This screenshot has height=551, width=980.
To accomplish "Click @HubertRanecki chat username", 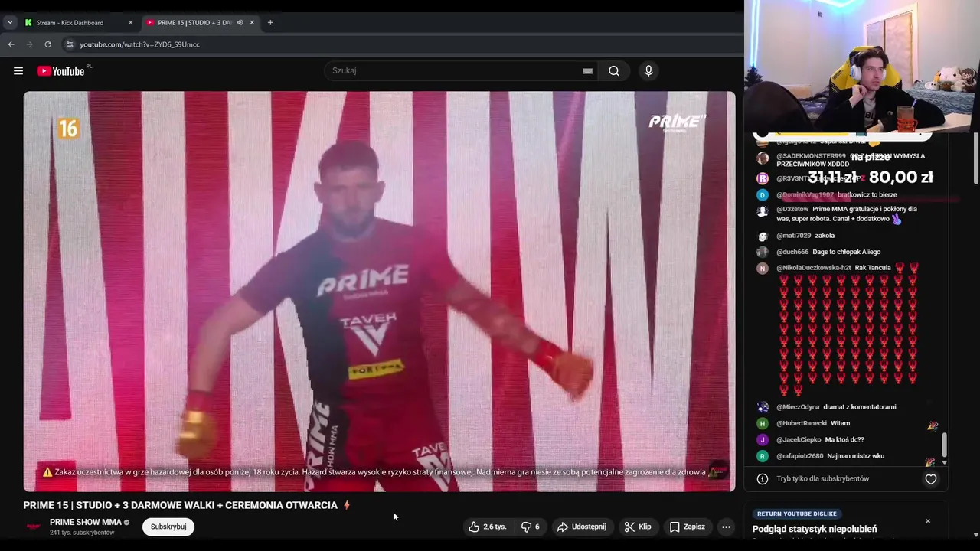I will tap(802, 423).
